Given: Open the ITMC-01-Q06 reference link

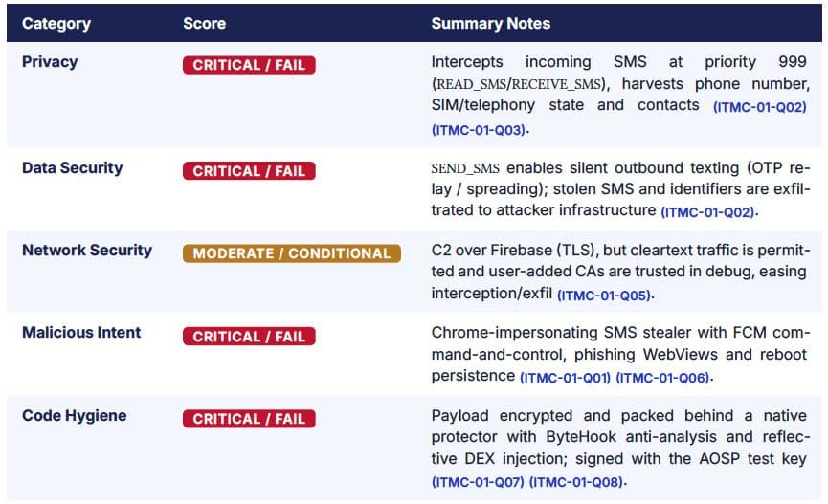Looking at the screenshot, I should tap(662, 378).
